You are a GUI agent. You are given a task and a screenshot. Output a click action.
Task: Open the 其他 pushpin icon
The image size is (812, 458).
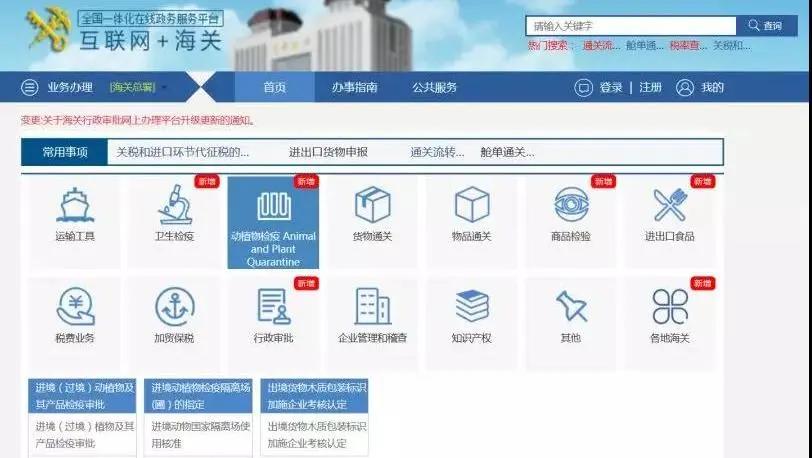coord(571,306)
